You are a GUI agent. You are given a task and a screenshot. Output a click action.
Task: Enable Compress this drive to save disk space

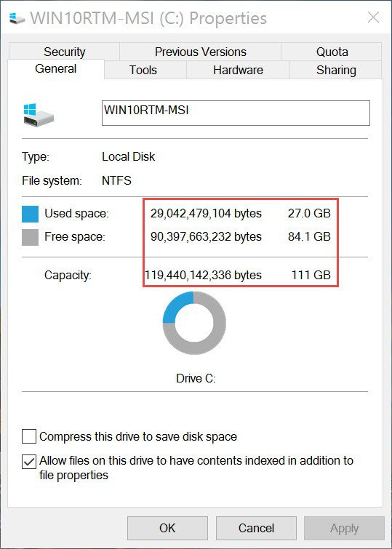28,436
